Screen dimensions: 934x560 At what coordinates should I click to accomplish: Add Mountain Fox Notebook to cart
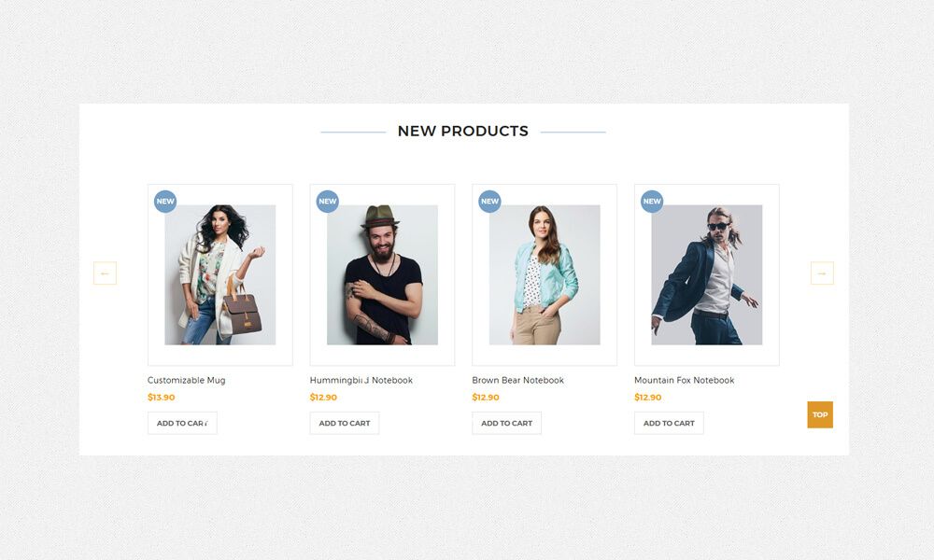point(669,423)
